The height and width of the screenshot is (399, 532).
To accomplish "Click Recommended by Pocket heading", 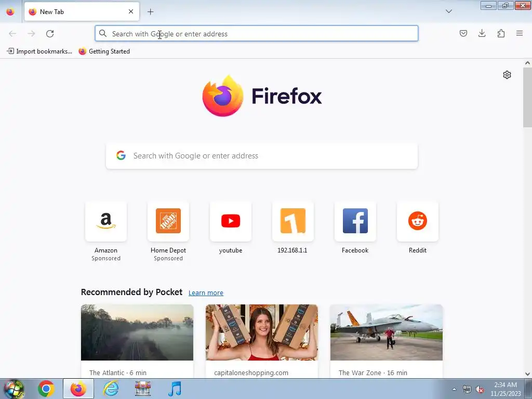I will coord(131,292).
